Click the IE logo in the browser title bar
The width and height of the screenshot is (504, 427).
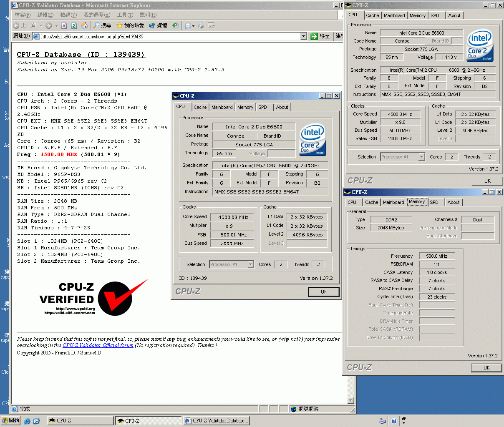[x=15, y=5]
